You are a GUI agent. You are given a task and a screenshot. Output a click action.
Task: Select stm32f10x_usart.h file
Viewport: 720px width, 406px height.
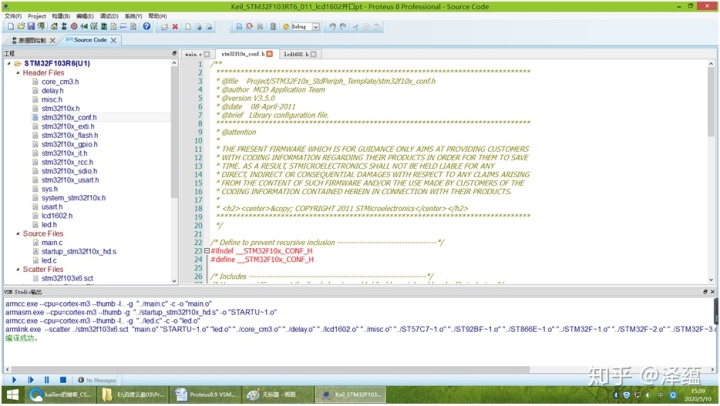pos(70,180)
